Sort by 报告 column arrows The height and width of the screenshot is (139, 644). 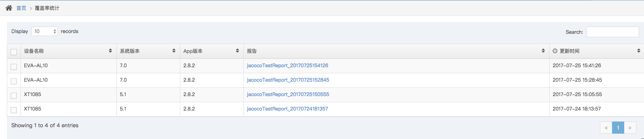[x=543, y=51]
